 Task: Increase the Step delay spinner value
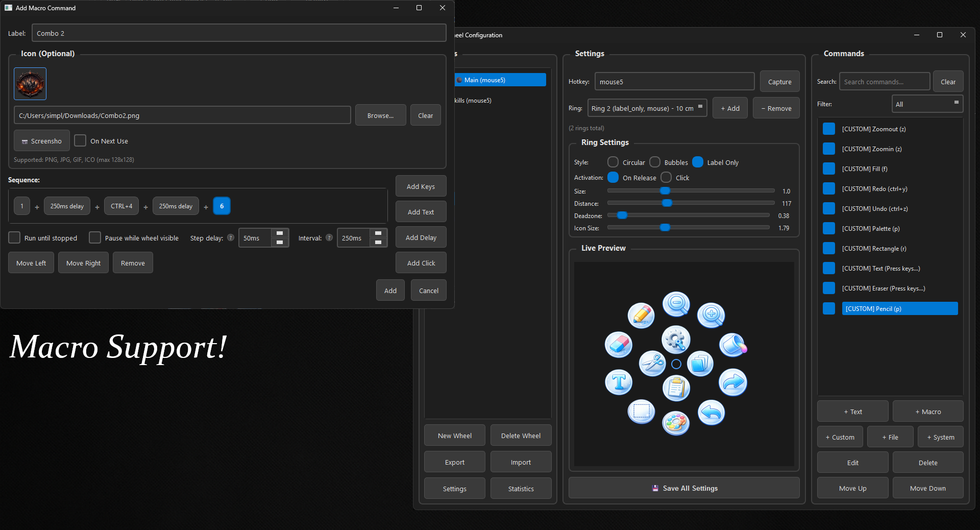pos(279,233)
